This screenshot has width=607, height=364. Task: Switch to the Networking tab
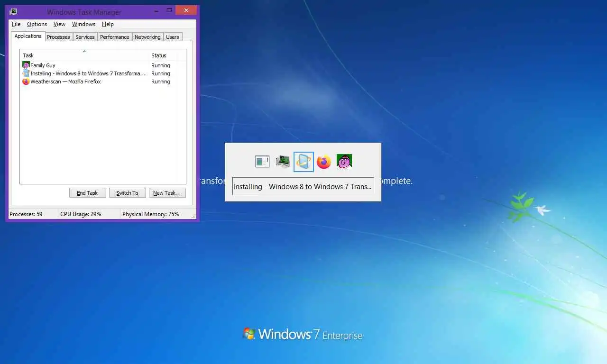point(147,37)
